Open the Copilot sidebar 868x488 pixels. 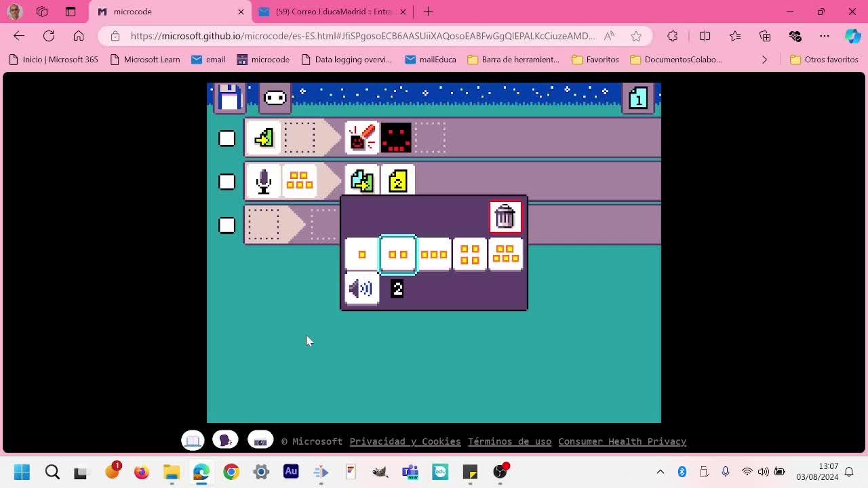coord(852,36)
